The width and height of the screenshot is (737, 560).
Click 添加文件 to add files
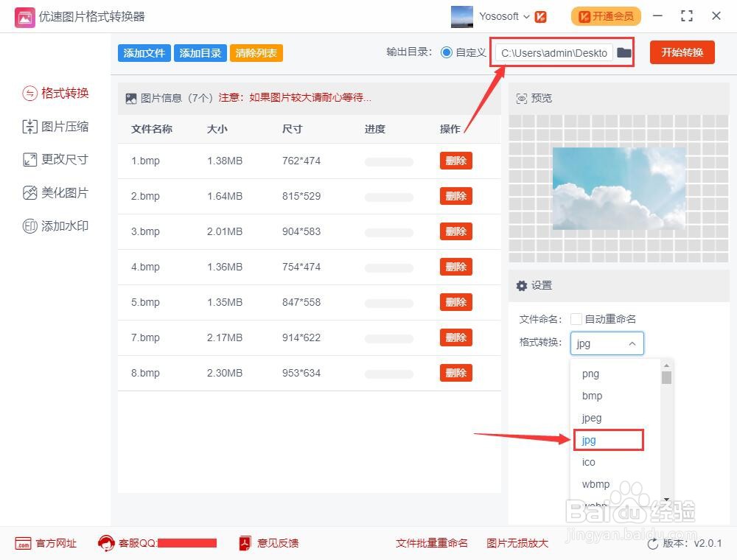click(x=144, y=53)
